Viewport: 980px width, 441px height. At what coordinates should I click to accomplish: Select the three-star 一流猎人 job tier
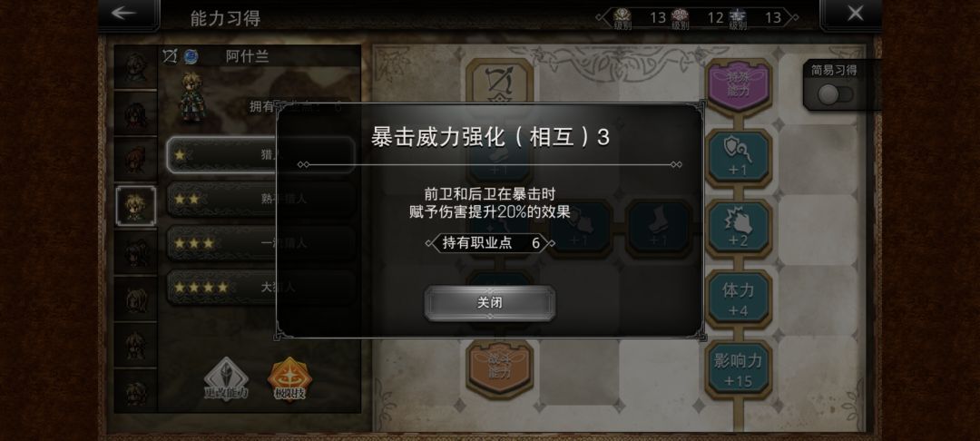(x=260, y=243)
